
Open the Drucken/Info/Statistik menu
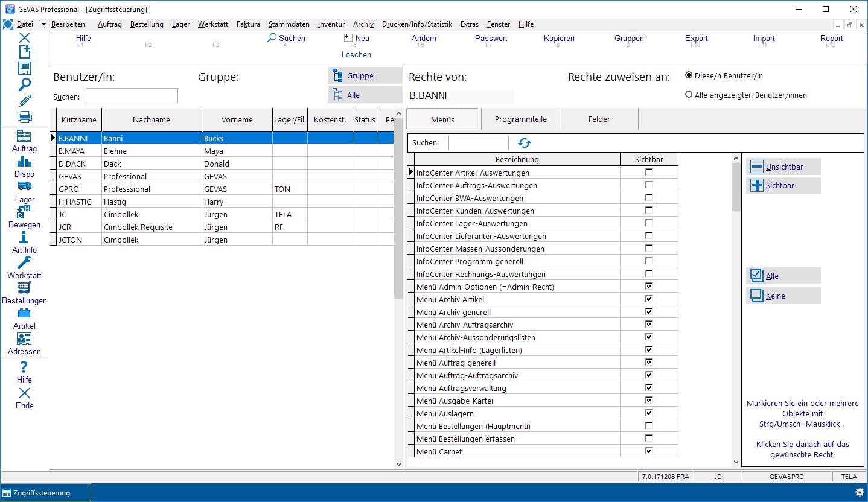tap(417, 24)
